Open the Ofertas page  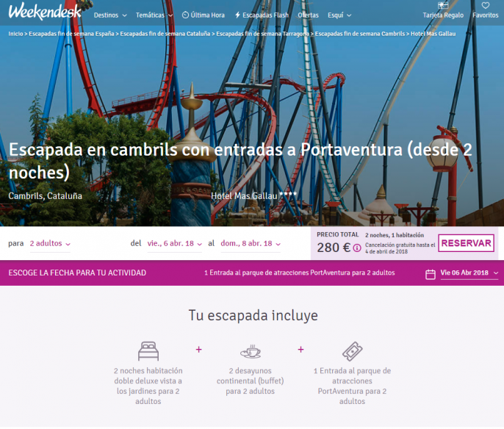(308, 15)
